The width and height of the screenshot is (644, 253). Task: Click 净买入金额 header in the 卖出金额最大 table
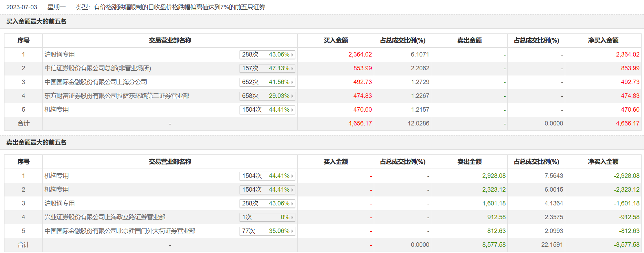[603, 162]
